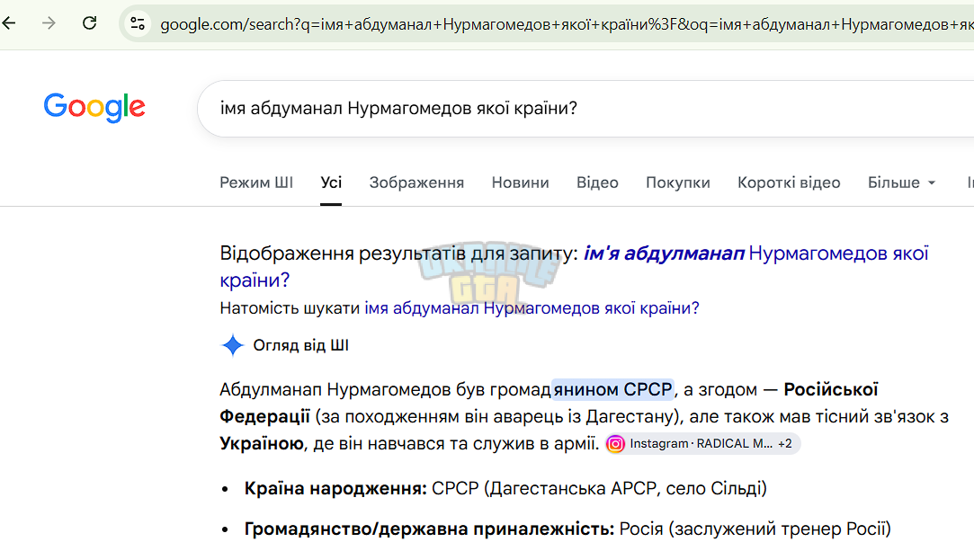Viewport: 974px width, 560px height.
Task: Open the Зображення tab
Action: point(416,182)
